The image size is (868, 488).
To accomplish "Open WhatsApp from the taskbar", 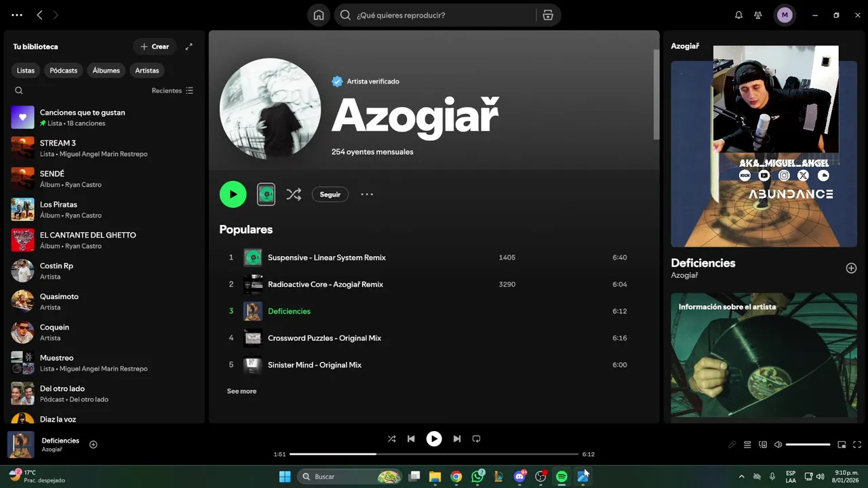I will (x=478, y=476).
